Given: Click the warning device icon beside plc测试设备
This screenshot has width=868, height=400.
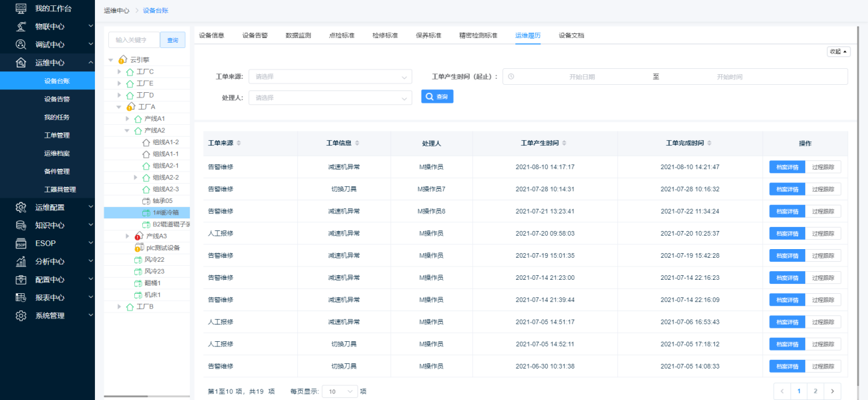Looking at the screenshot, I should (x=139, y=248).
